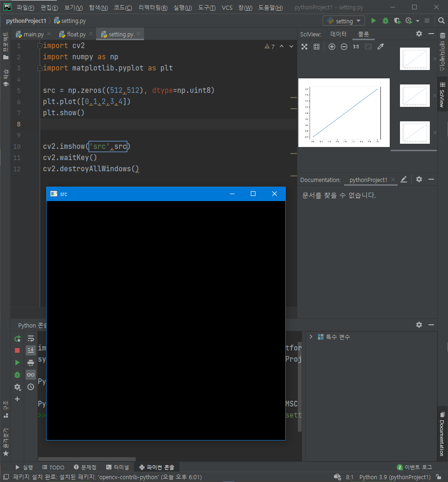
Task: Run the setting configuration with green play
Action: coord(373,21)
